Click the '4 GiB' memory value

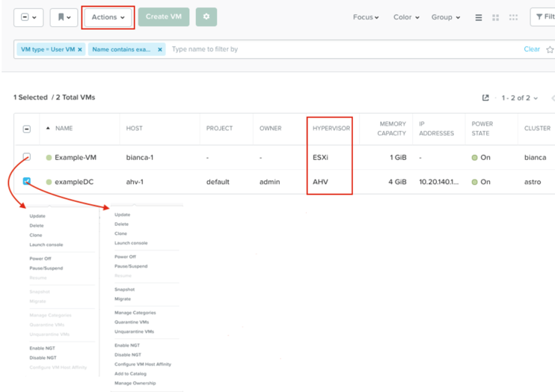[x=397, y=182]
